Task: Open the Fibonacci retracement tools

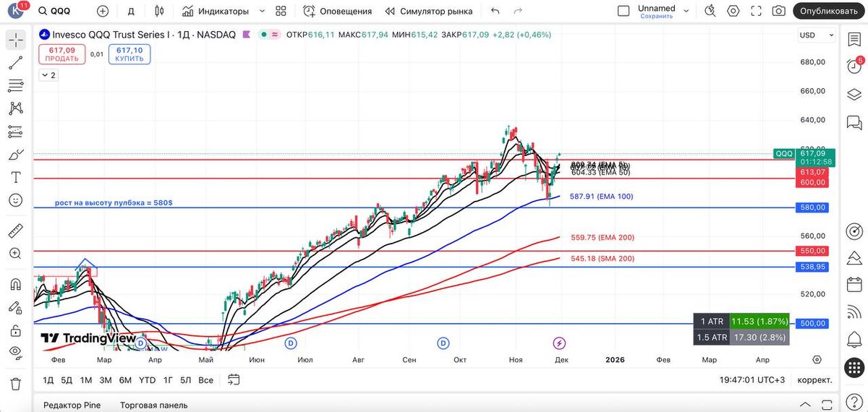Action: [x=16, y=86]
